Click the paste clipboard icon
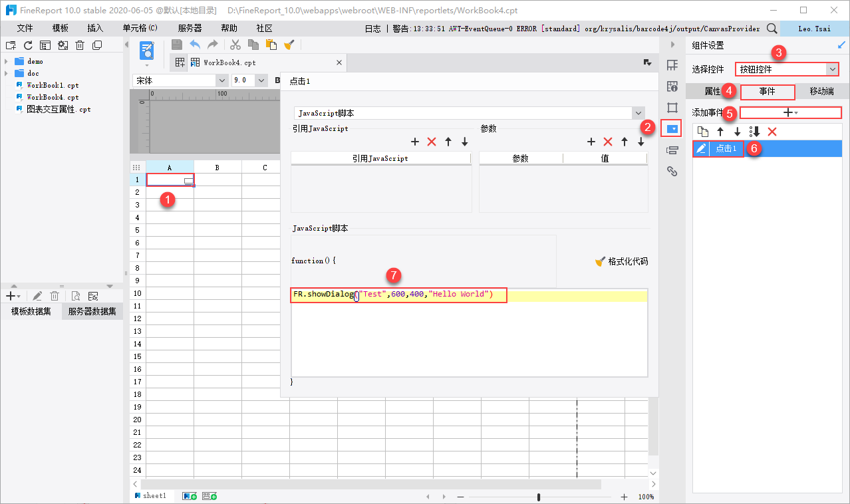The width and height of the screenshot is (850, 504). click(271, 45)
